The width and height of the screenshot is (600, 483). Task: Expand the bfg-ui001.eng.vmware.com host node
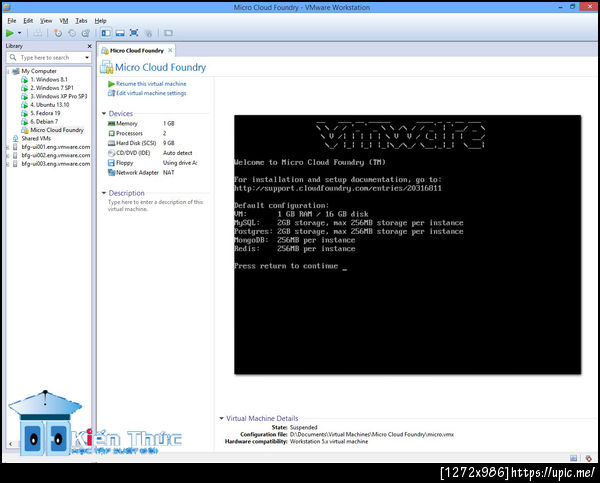pos(8,147)
